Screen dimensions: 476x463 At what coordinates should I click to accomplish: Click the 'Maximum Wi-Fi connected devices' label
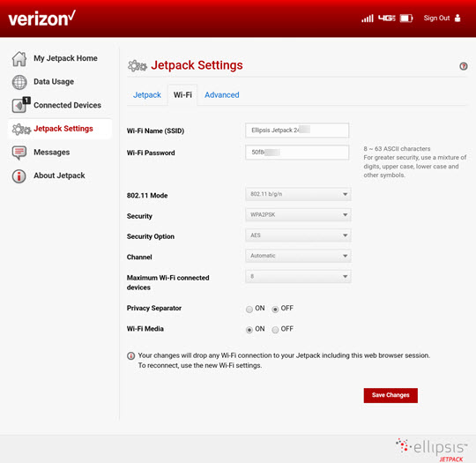[x=167, y=282]
